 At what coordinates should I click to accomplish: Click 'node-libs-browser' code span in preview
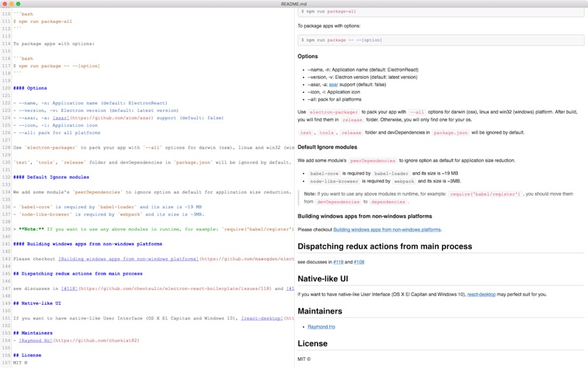334,181
